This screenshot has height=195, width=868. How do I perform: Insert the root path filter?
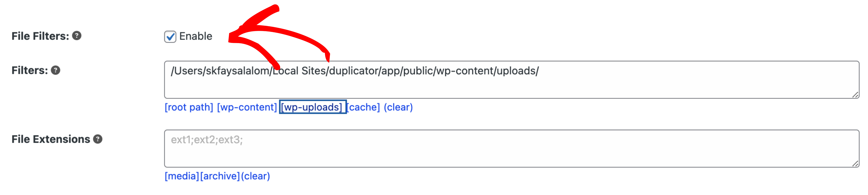[x=189, y=107]
